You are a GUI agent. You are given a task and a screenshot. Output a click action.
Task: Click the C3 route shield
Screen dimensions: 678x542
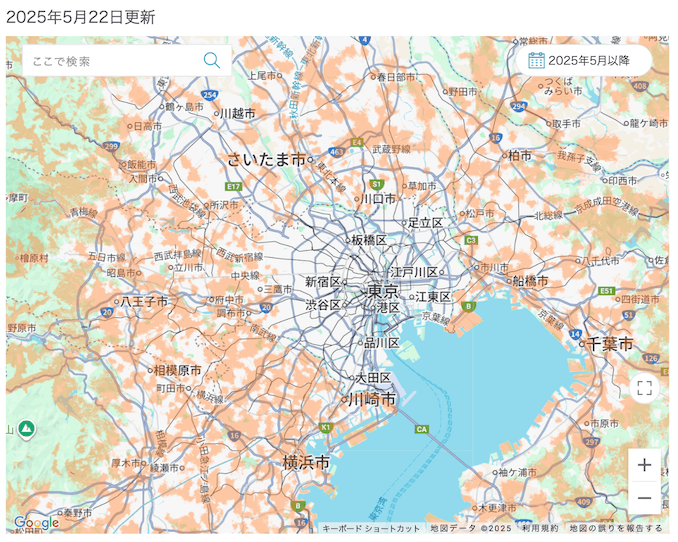coord(471,239)
